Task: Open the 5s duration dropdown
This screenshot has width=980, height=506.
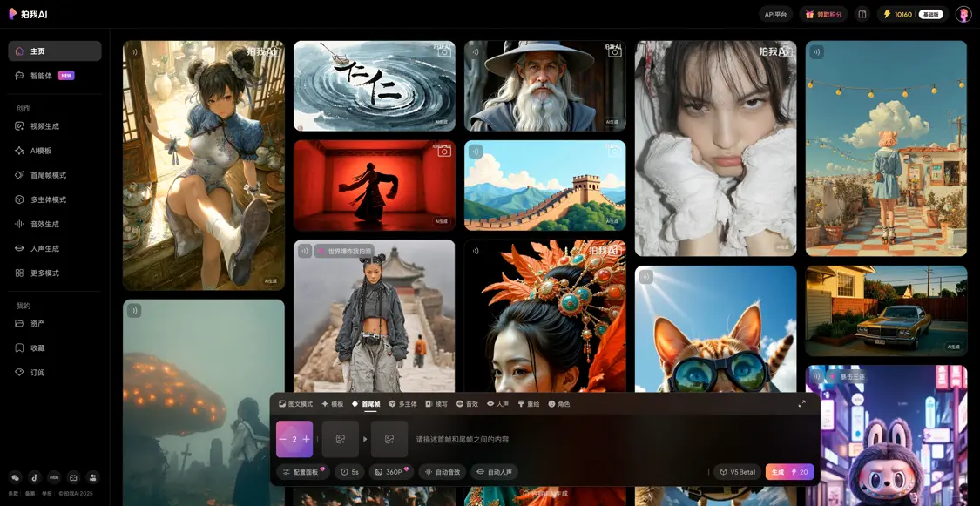Action: click(349, 472)
